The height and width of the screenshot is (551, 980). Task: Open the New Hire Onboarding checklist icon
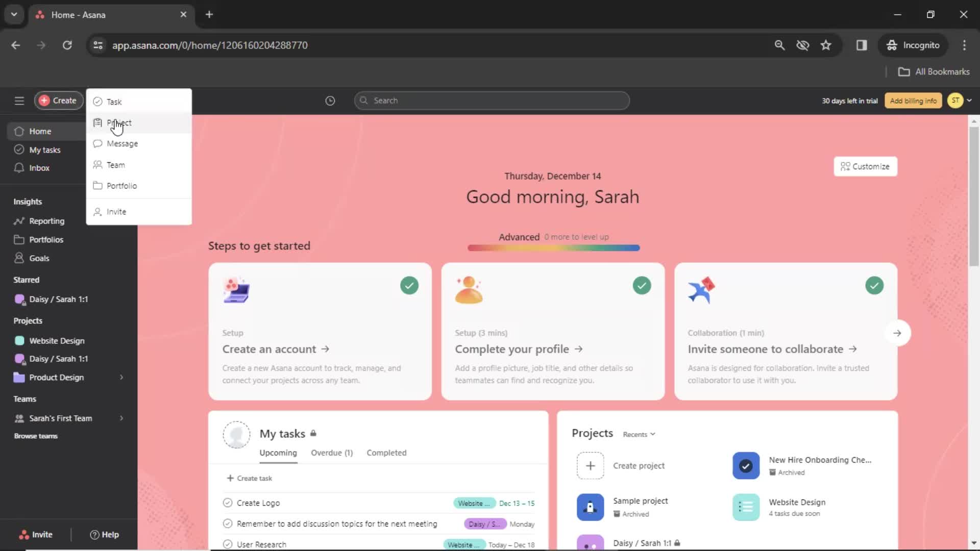tap(746, 465)
